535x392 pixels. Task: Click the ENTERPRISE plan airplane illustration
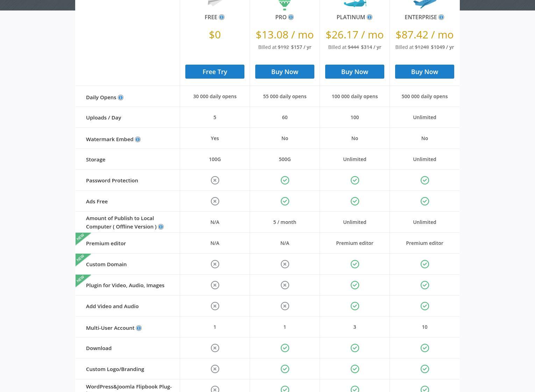click(x=425, y=4)
